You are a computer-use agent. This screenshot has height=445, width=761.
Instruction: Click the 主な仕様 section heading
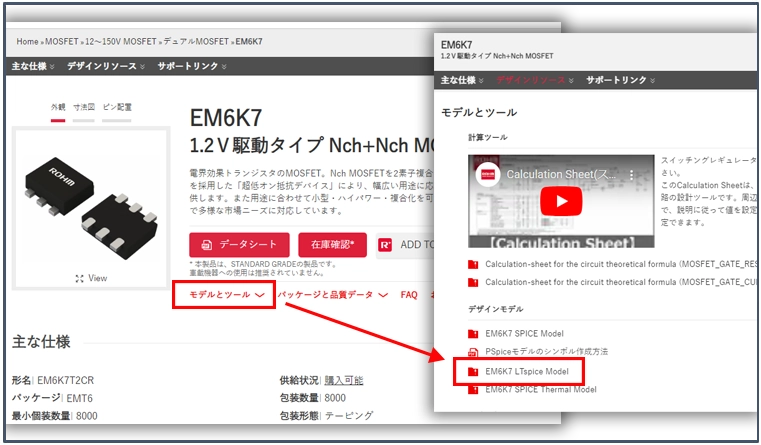[x=41, y=342]
